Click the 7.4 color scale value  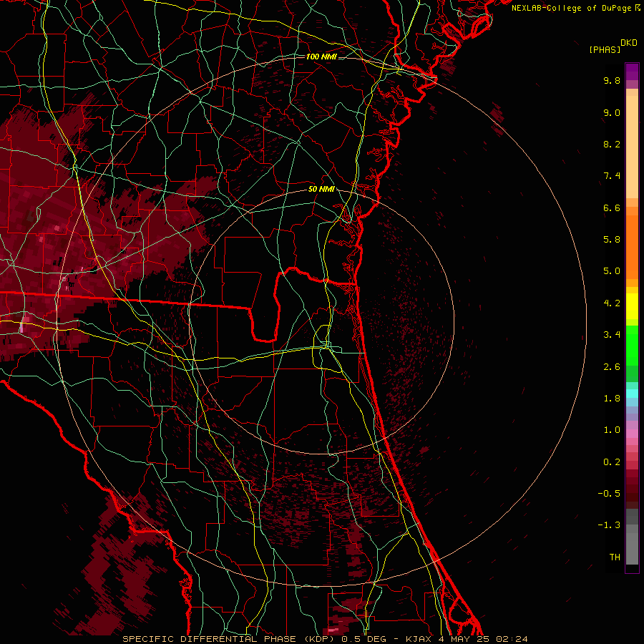coord(612,176)
